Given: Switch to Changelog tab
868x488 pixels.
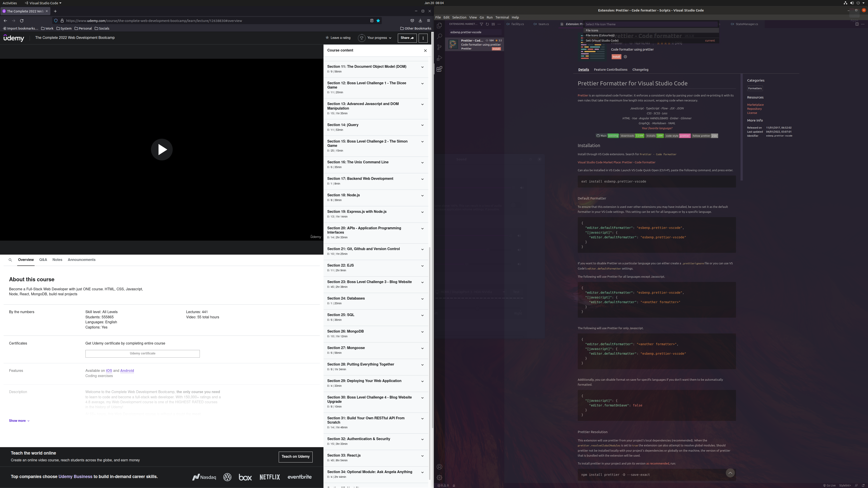Looking at the screenshot, I should click(640, 70).
